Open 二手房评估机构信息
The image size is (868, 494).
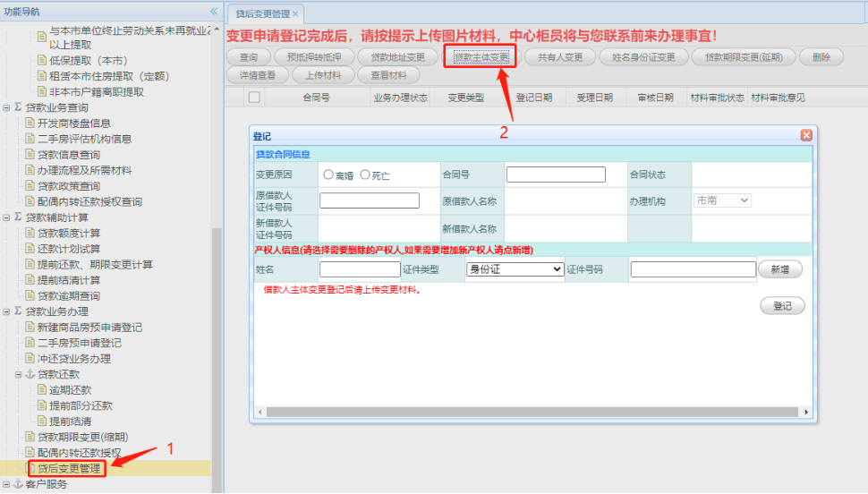pyautogui.click(x=84, y=139)
